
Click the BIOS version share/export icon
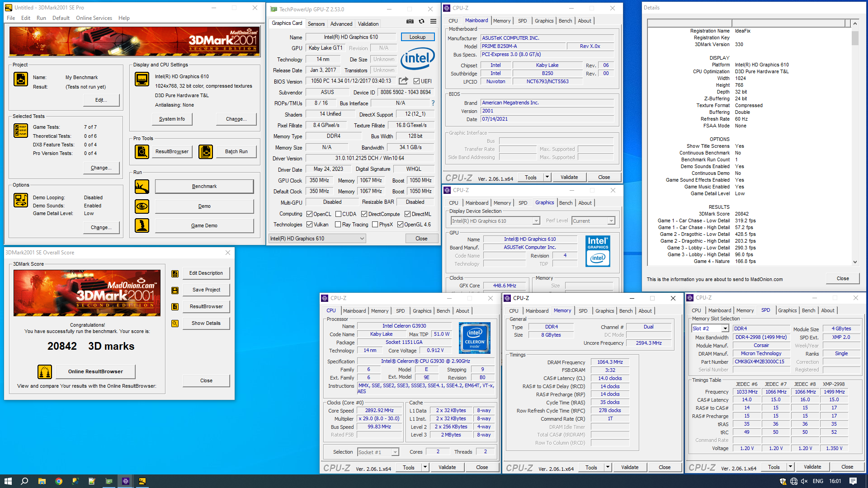pos(403,81)
